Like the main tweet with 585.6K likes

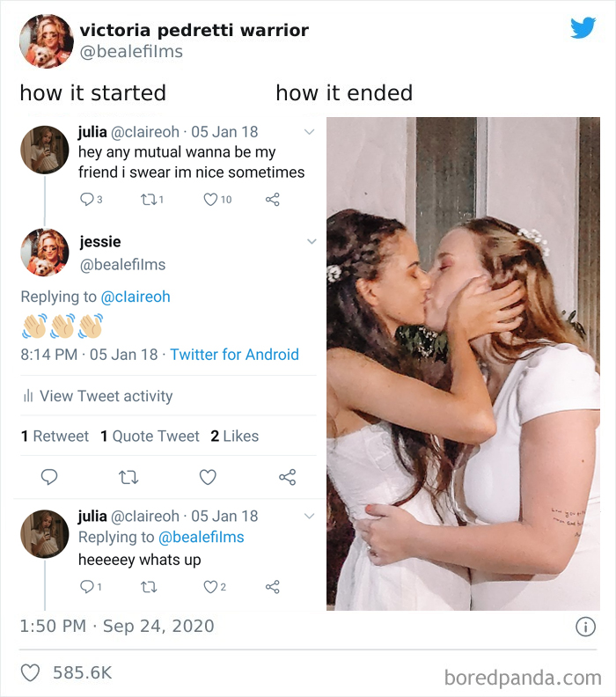coord(30,673)
